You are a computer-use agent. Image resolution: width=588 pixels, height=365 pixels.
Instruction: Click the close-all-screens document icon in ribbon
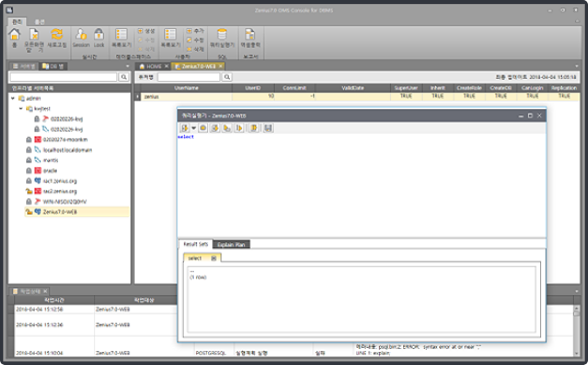point(34,34)
